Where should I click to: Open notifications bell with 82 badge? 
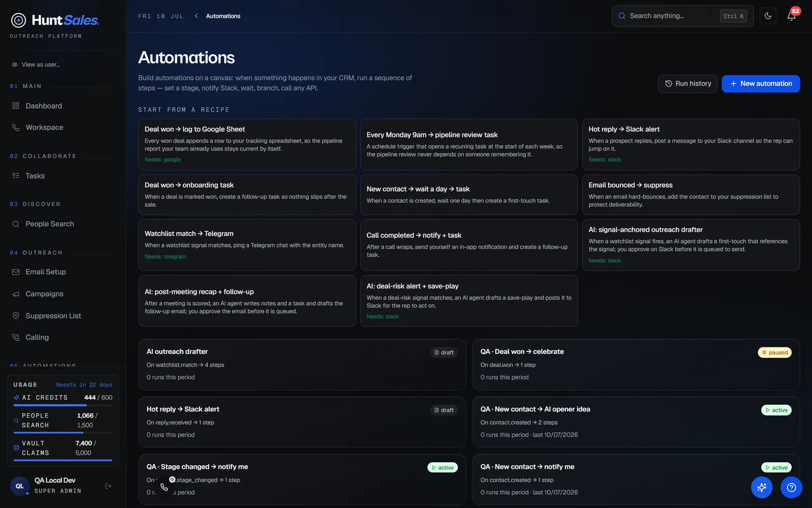coord(792,16)
